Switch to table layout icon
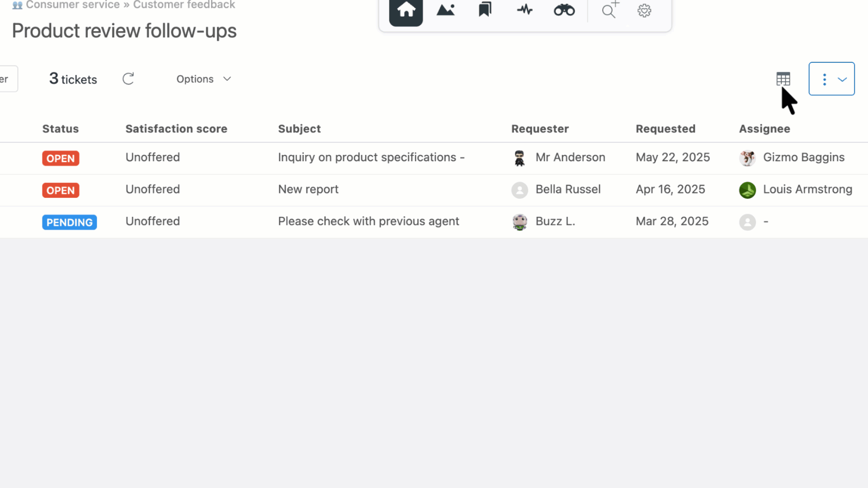 [x=783, y=79]
